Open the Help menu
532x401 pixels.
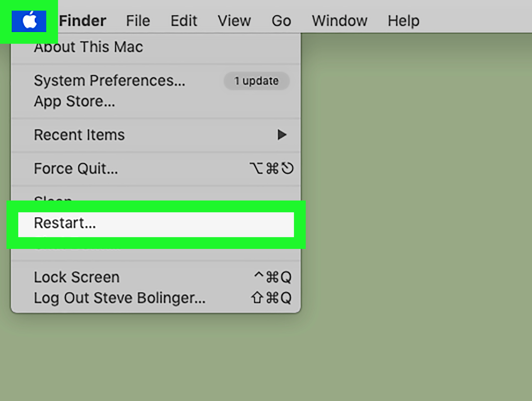coord(403,21)
